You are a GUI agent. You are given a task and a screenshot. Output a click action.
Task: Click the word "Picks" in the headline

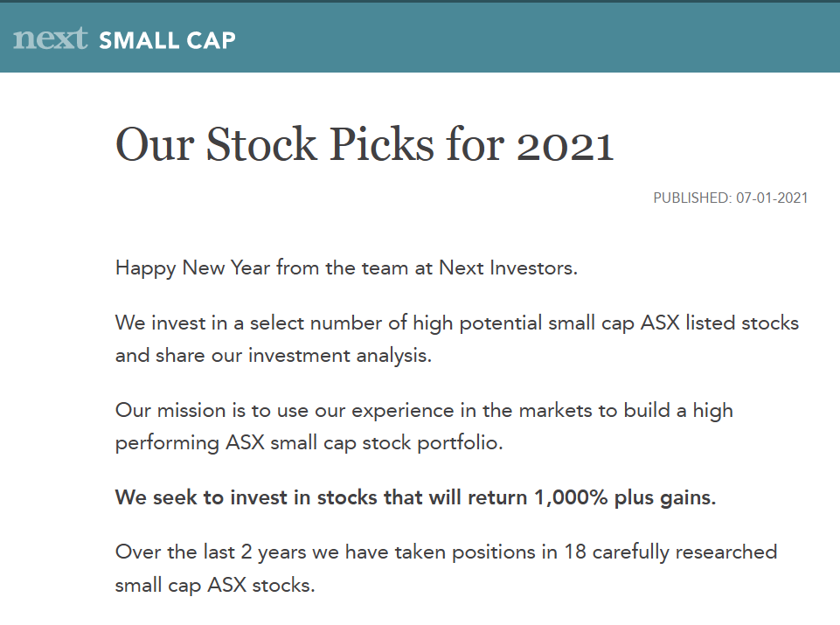pyautogui.click(x=381, y=144)
